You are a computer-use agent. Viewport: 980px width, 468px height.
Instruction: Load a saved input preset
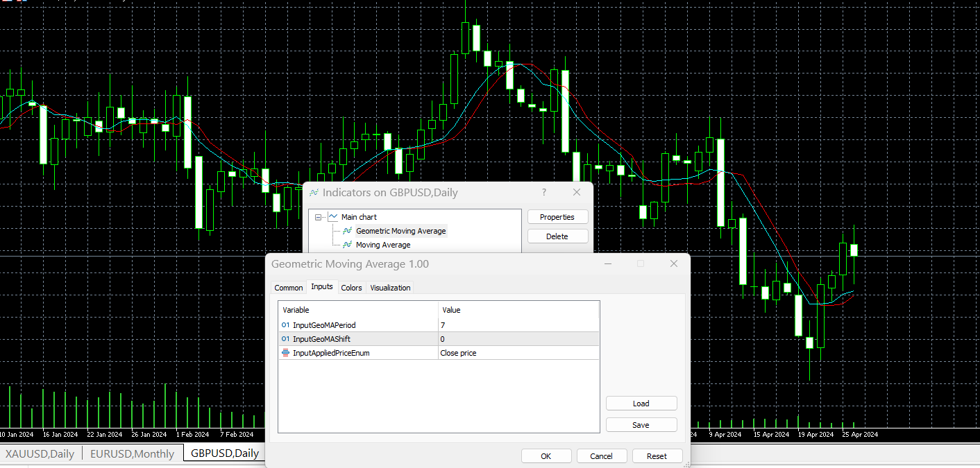pyautogui.click(x=641, y=403)
